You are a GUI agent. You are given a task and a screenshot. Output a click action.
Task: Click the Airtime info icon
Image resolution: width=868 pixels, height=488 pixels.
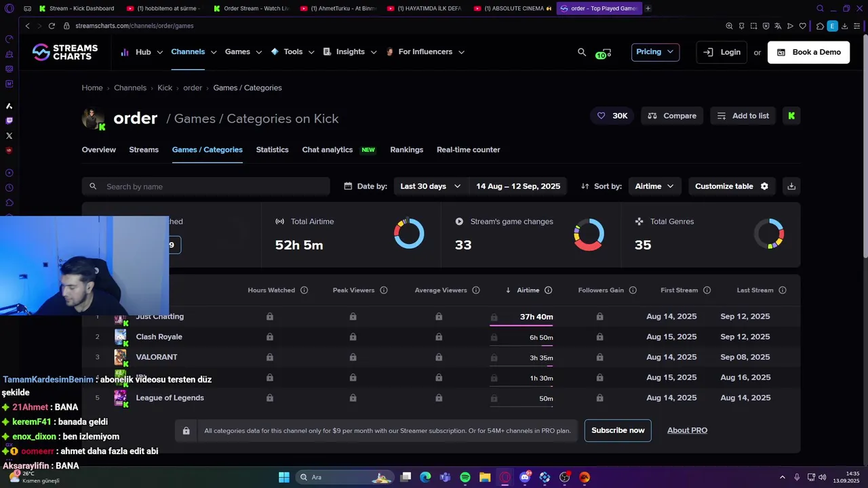click(549, 290)
